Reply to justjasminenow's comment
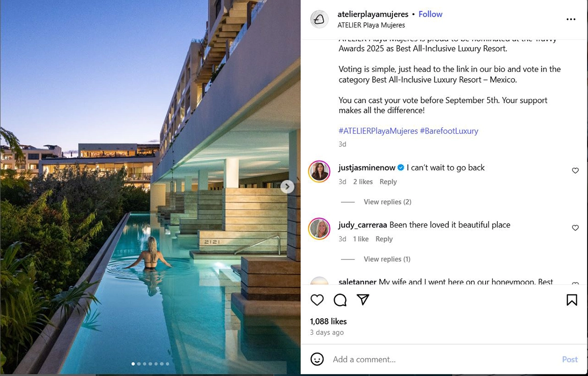Screen dimensions: 588x376 pos(388,182)
